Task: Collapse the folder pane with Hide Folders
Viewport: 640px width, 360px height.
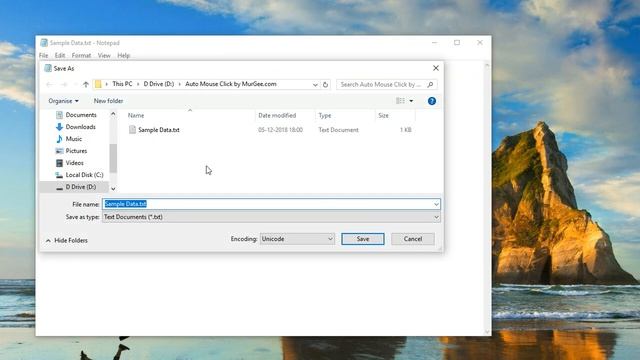Action: [x=67, y=240]
